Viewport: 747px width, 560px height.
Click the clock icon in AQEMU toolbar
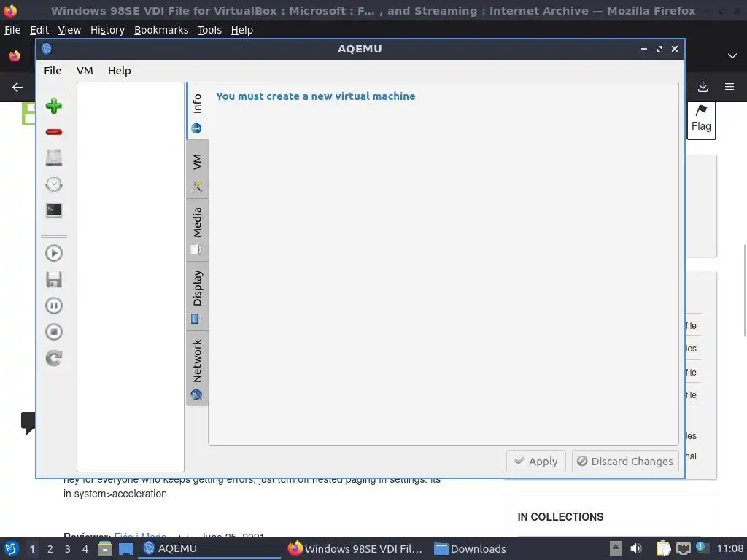tap(54, 184)
